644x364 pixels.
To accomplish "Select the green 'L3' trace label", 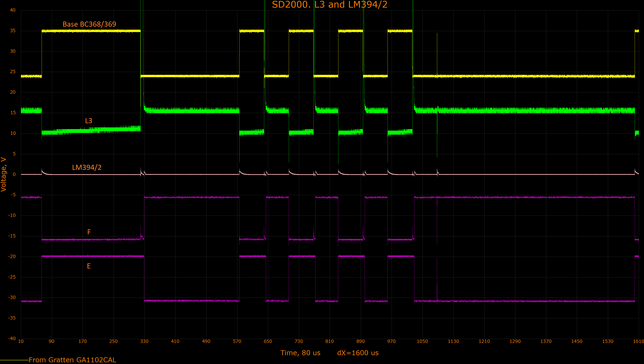I will (x=89, y=121).
